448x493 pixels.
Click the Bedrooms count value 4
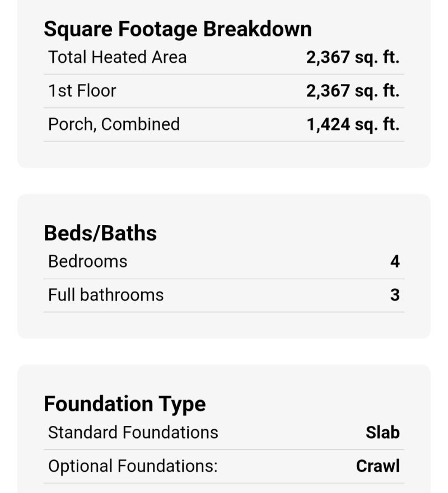pyautogui.click(x=395, y=261)
